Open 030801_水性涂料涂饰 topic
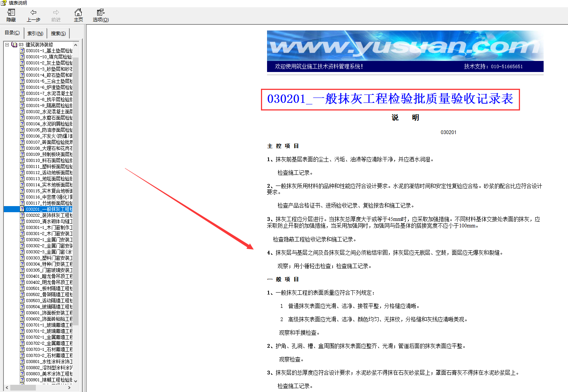Screen dimensions: 568x392 (x=49, y=362)
